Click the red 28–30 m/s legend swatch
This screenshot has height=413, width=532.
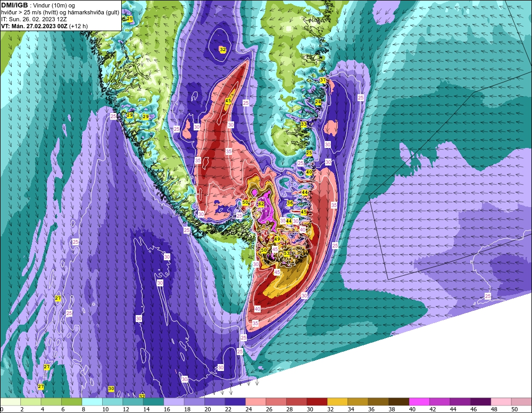297,402
